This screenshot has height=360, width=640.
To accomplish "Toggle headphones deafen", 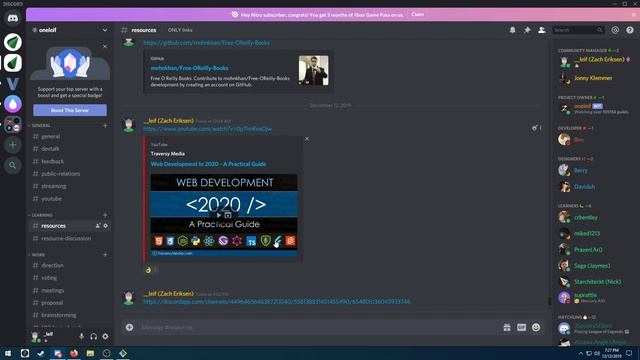I will (x=93, y=336).
